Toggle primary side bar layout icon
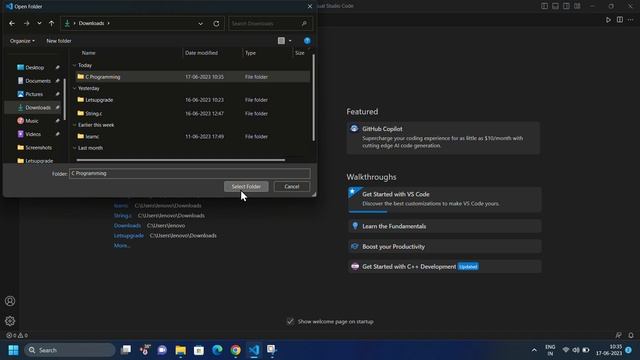The height and width of the screenshot is (360, 640). pyautogui.click(x=544, y=6)
